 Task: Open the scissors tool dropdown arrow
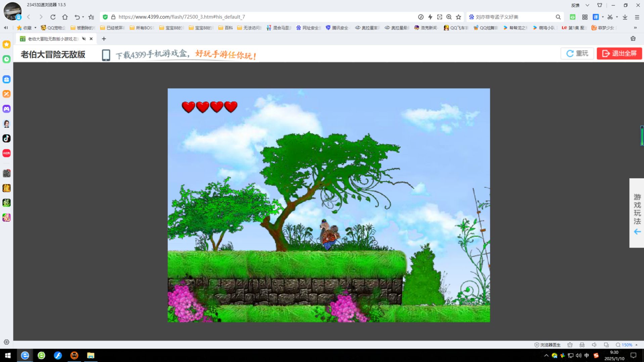pyautogui.click(x=617, y=17)
